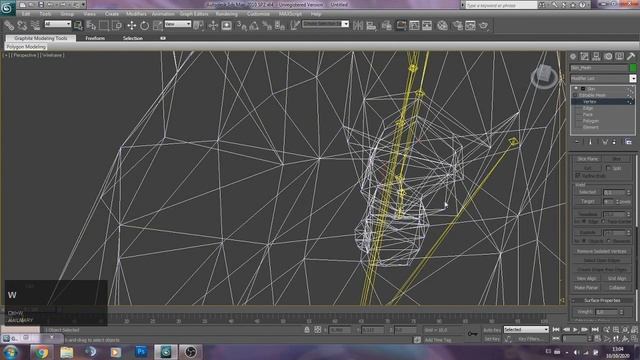Open the Schematic View icon

pyautogui.click(x=427, y=26)
